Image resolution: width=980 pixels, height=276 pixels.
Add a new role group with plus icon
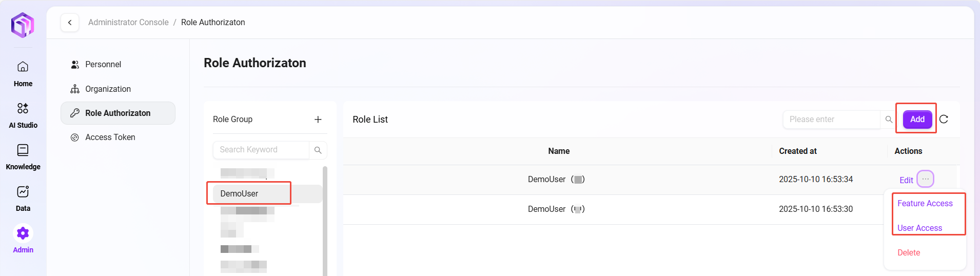tap(318, 120)
